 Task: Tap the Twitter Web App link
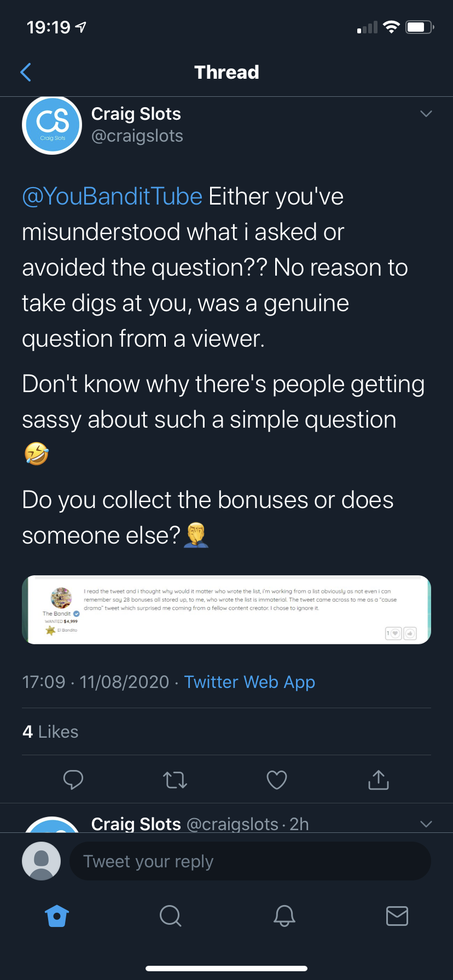pyautogui.click(x=249, y=682)
